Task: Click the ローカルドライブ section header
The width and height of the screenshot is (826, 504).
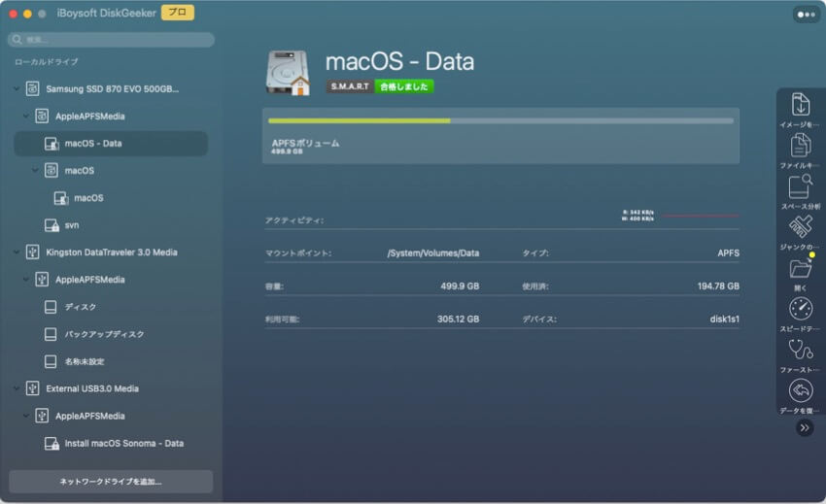Action: (47, 61)
